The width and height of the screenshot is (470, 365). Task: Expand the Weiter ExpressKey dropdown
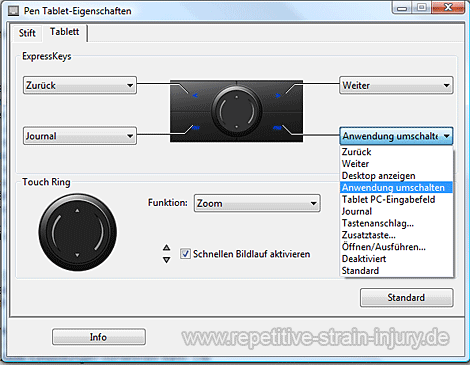396,85
